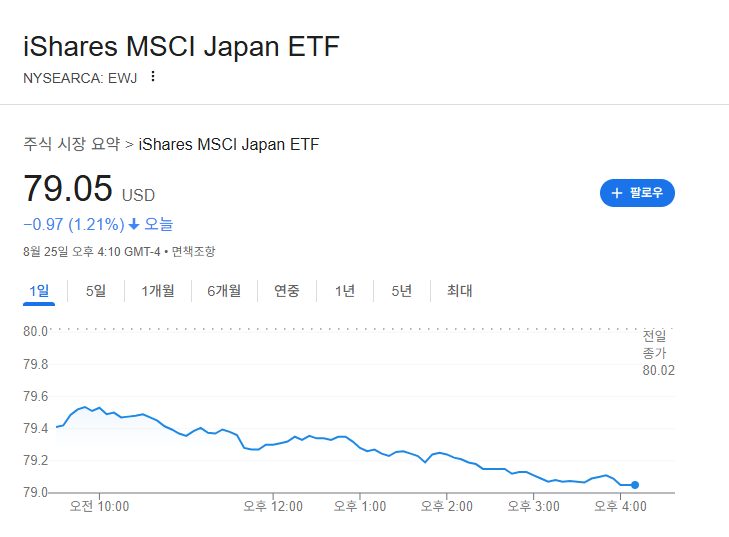The image size is (729, 537).
Task: Click the 오후 12:00 time axis label
Action: click(273, 506)
